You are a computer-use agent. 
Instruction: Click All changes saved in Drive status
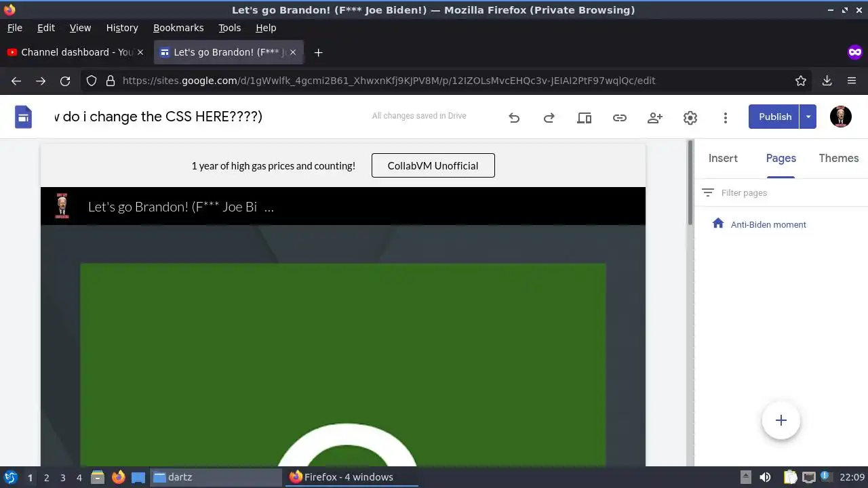[x=419, y=116]
